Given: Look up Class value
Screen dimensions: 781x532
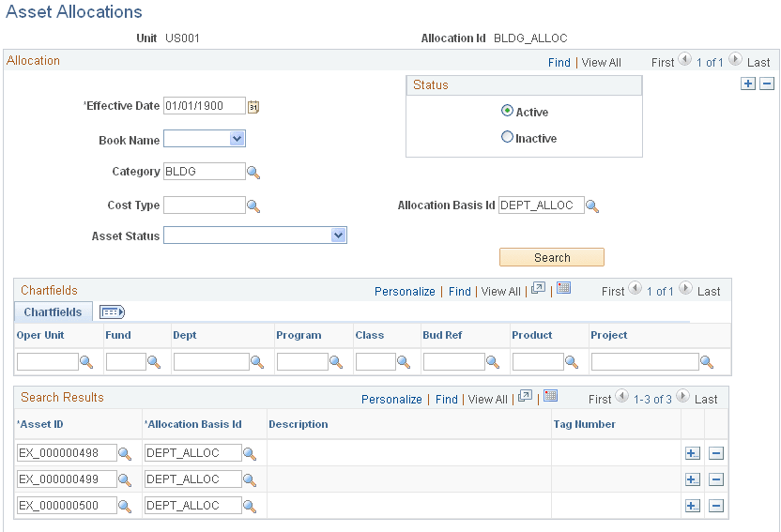Looking at the screenshot, I should [404, 362].
